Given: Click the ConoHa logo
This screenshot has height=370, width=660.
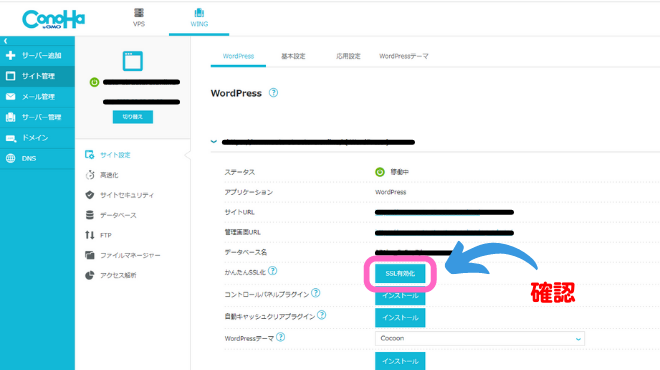Looking at the screenshot, I should pos(53,19).
